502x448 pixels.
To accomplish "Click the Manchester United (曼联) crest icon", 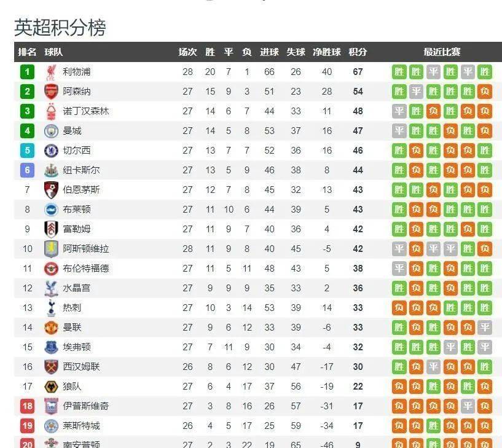I will pos(51,328).
